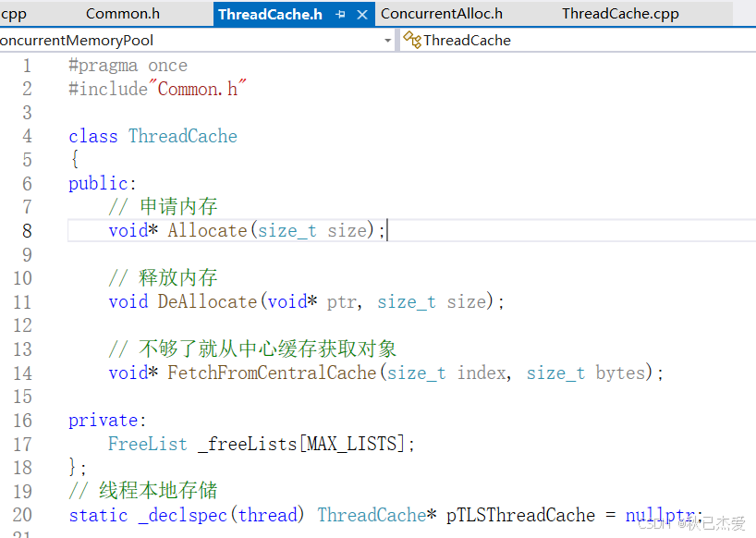Click the "Common.h" include string
This screenshot has height=538, width=756.
(198, 89)
